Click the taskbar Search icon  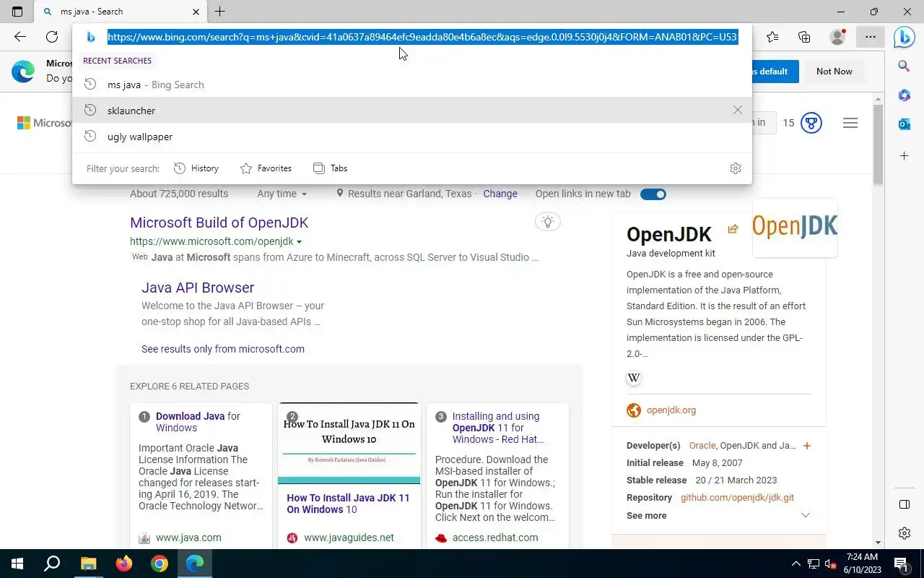[52, 564]
